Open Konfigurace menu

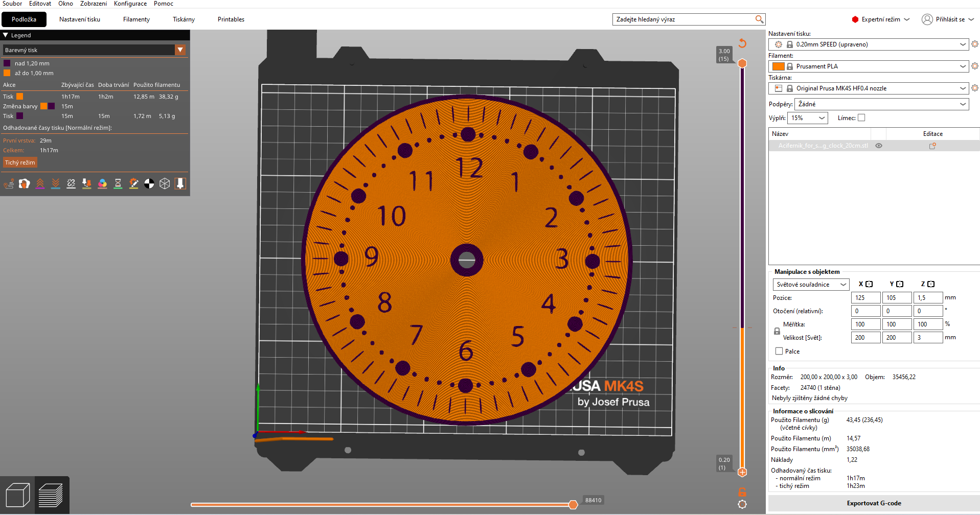coord(130,4)
